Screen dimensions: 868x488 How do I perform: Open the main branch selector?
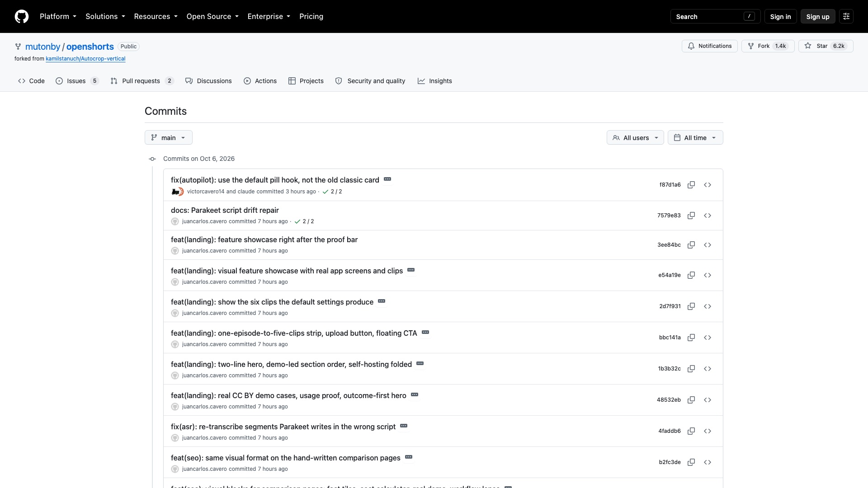coord(169,138)
